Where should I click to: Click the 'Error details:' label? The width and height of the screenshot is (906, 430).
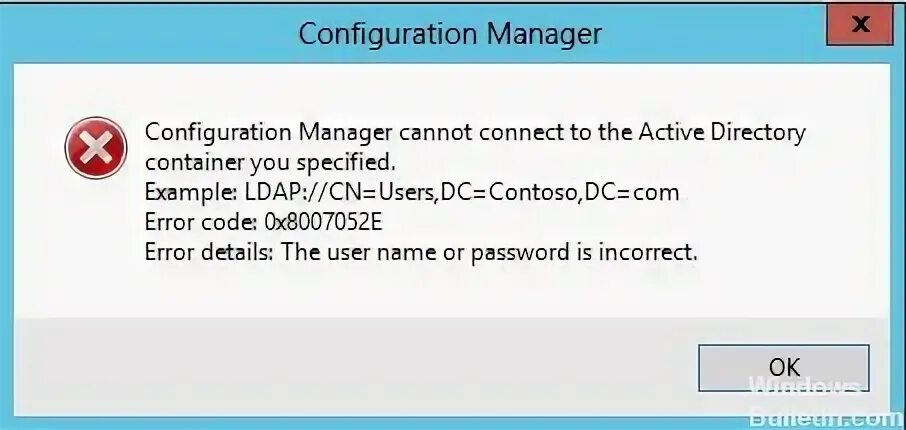tap(209, 252)
